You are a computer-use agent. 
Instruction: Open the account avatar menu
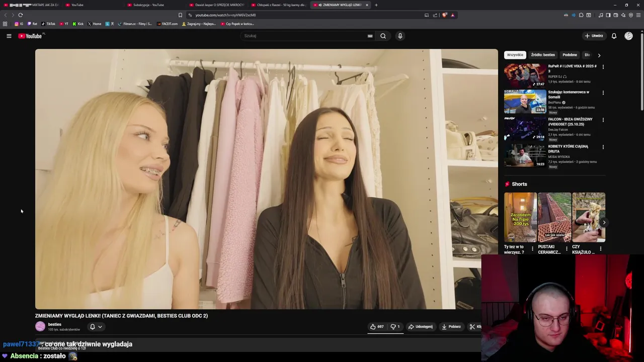(x=628, y=36)
